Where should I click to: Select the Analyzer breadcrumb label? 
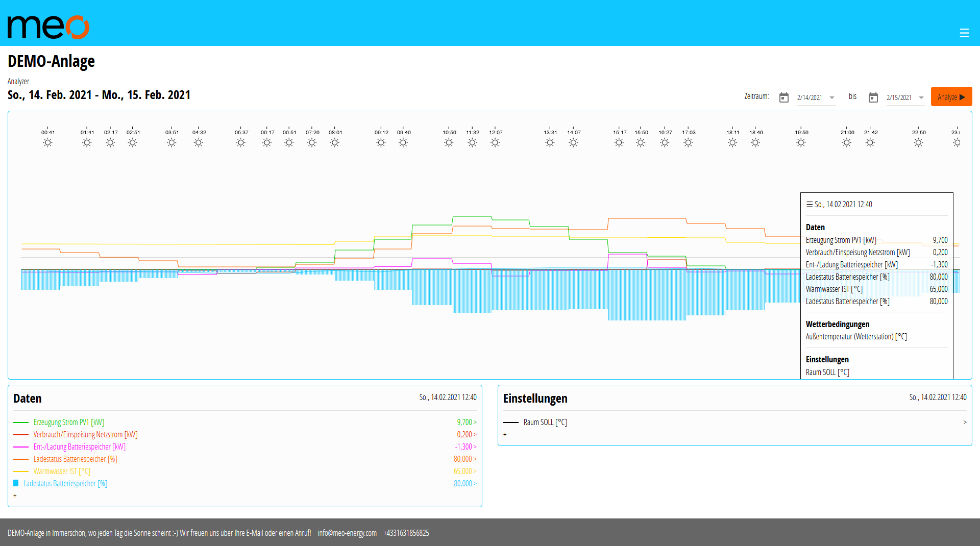pos(18,81)
